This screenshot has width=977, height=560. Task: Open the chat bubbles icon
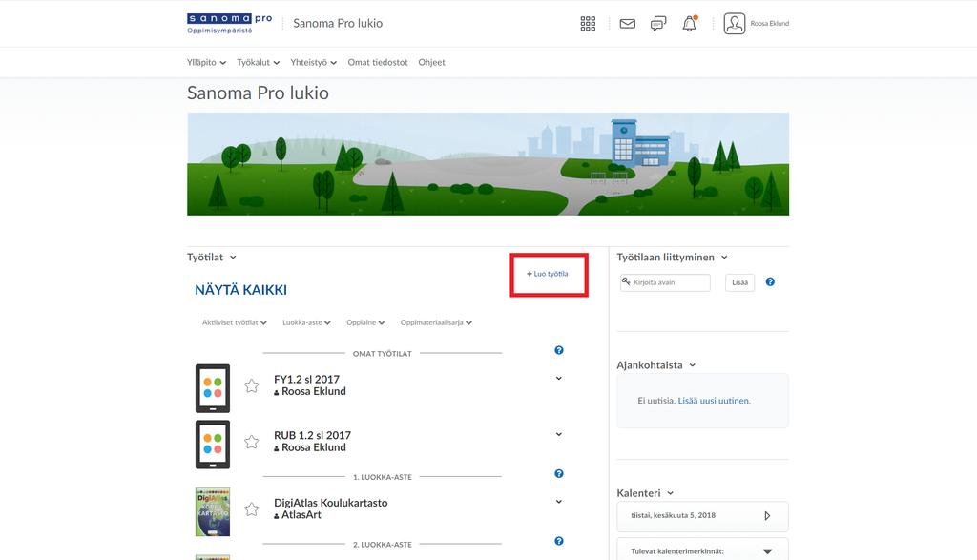(658, 24)
